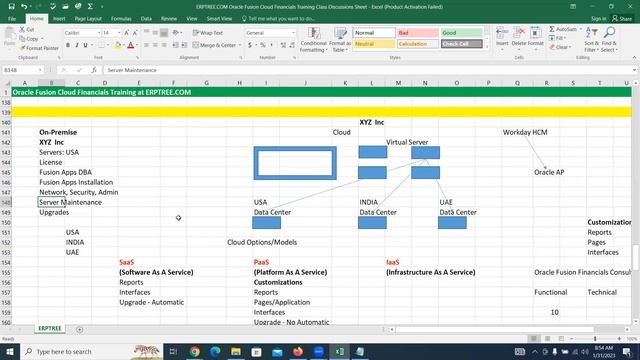This screenshot has height=360, width=640.
Task: Undo the last action
Action: [24, 7]
